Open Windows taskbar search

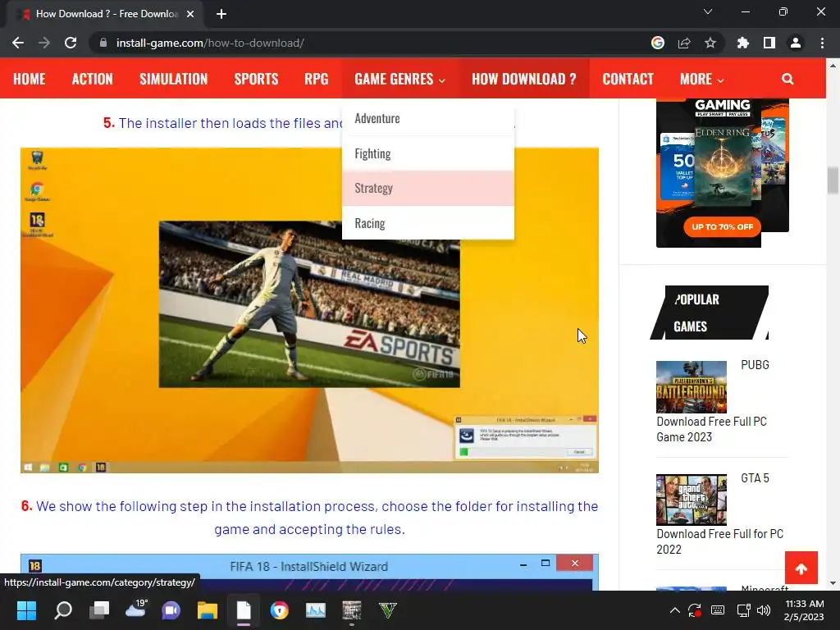coord(63,610)
